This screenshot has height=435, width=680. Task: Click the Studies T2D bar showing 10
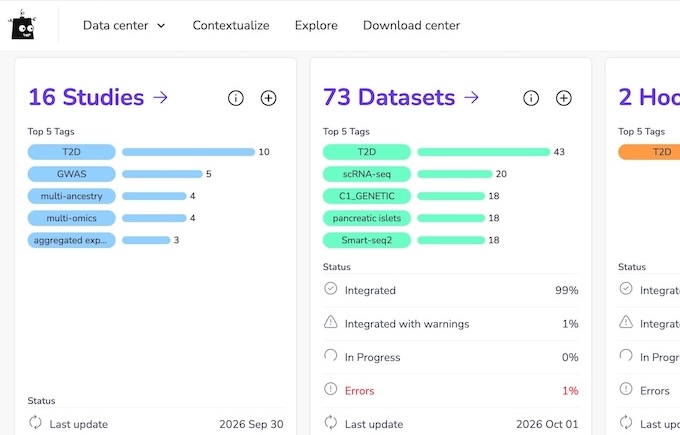click(x=188, y=152)
